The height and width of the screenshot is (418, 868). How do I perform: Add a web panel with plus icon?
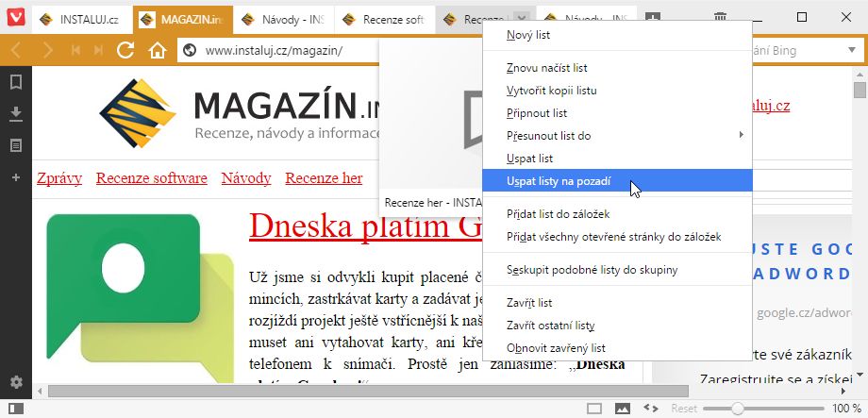pos(16,177)
